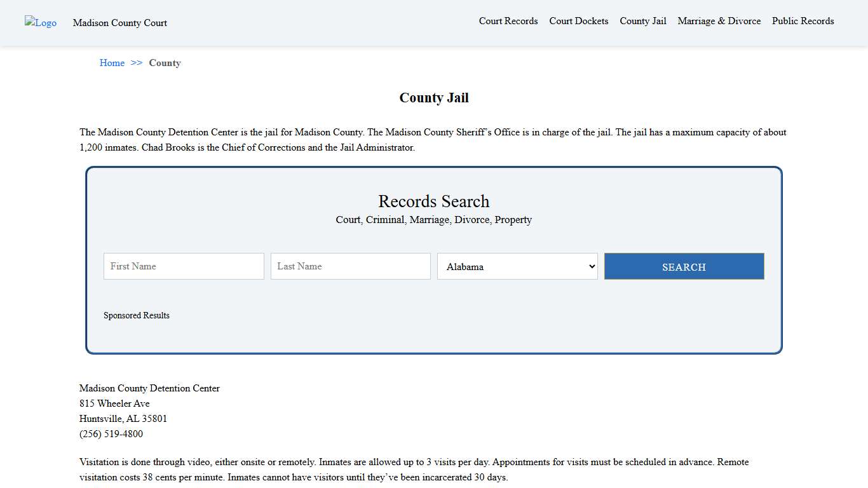
Task: Go to Court Dockets in the navigation
Action: 578,21
